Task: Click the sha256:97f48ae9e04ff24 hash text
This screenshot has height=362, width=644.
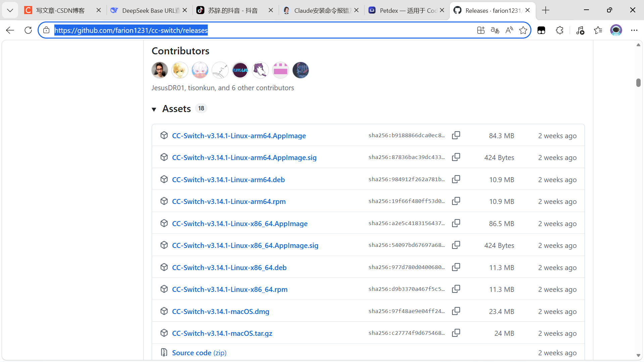Action: pyautogui.click(x=406, y=311)
